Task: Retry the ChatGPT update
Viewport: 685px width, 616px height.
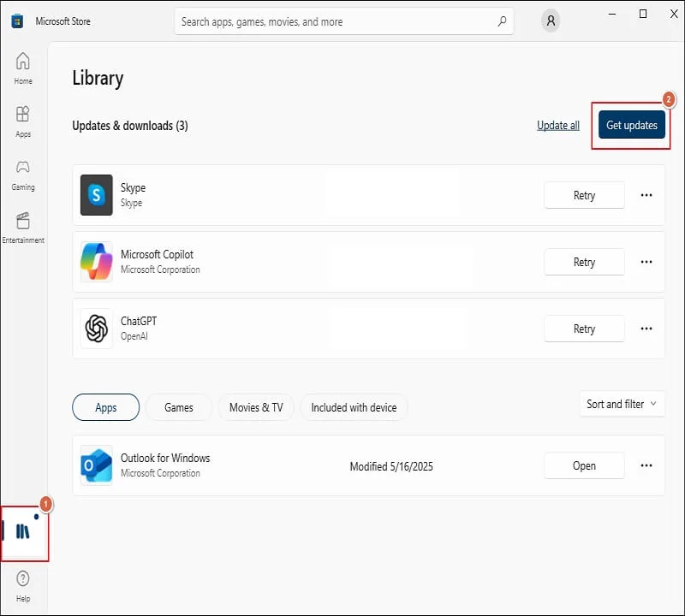Action: click(584, 329)
